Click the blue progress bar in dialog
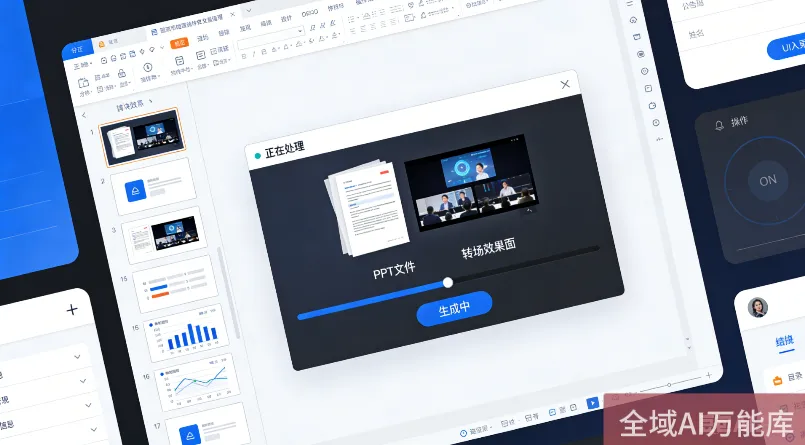 pyautogui.click(x=371, y=300)
